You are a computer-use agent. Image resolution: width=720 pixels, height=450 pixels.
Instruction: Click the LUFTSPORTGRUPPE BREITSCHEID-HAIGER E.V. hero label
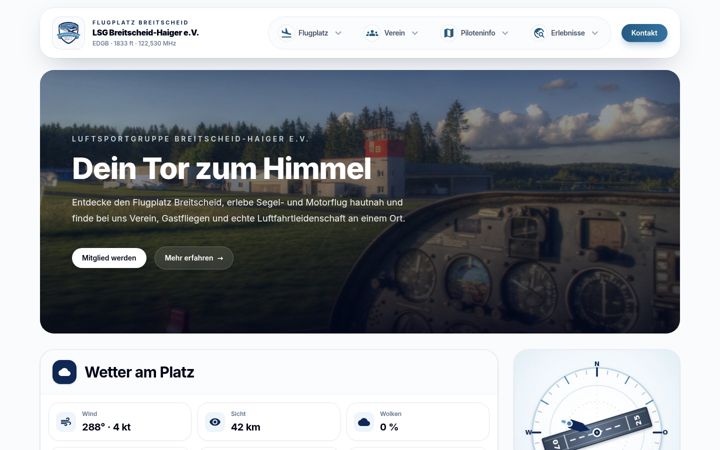click(191, 139)
